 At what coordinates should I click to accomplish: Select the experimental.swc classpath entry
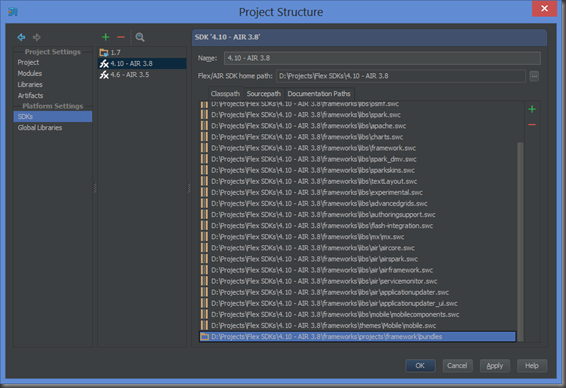357,193
